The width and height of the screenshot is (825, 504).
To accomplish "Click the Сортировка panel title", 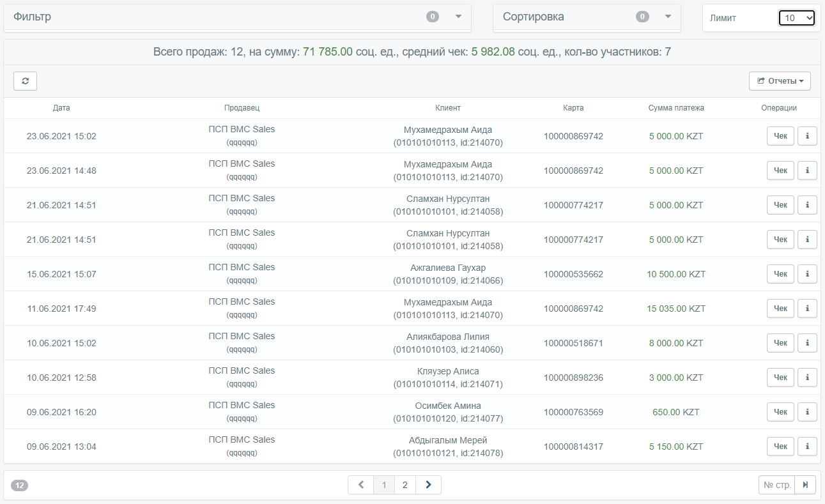I will pyautogui.click(x=534, y=17).
